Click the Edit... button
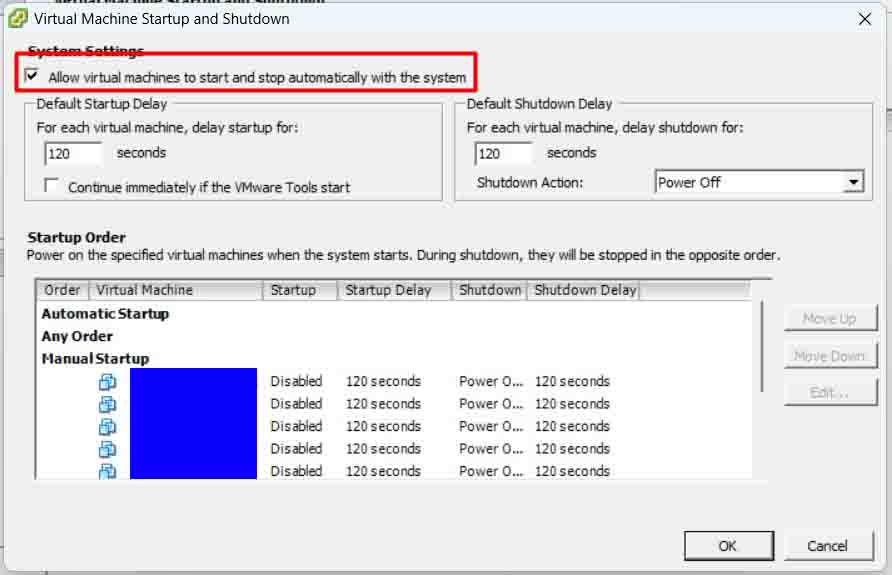 pos(830,392)
